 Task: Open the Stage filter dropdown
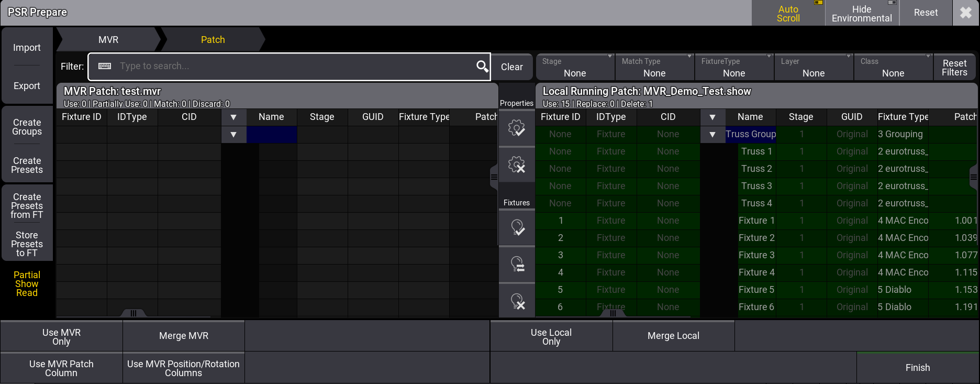point(575,67)
